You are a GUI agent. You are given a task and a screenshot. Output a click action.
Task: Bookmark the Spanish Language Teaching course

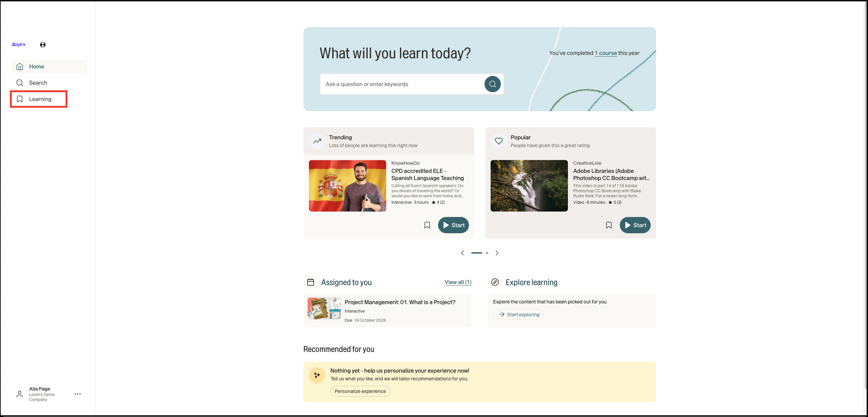tap(427, 225)
